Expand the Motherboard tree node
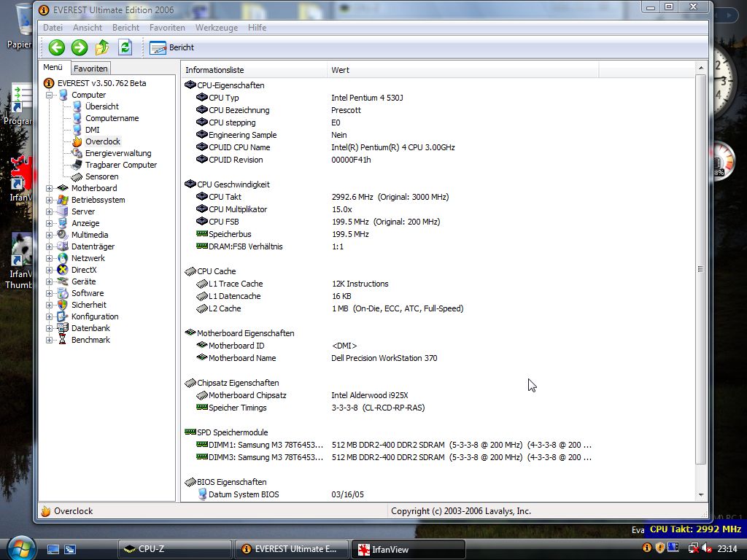Screen dimensions: 747x560 [49, 188]
